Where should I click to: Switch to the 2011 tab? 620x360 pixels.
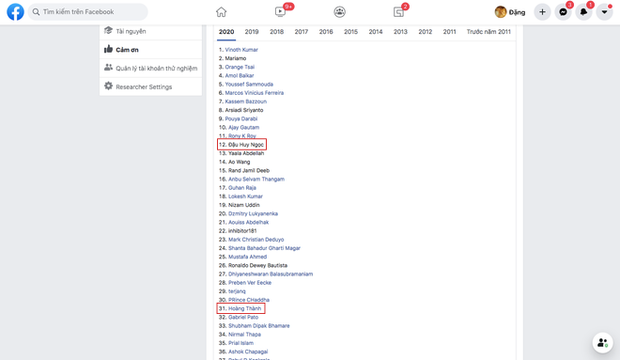(x=449, y=32)
